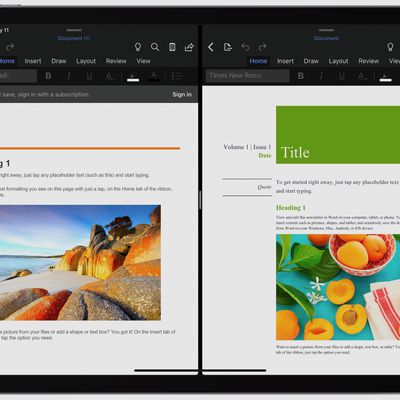This screenshot has width=400, height=400.
Task: Toggle Italic in right window
Action: (x=321, y=76)
